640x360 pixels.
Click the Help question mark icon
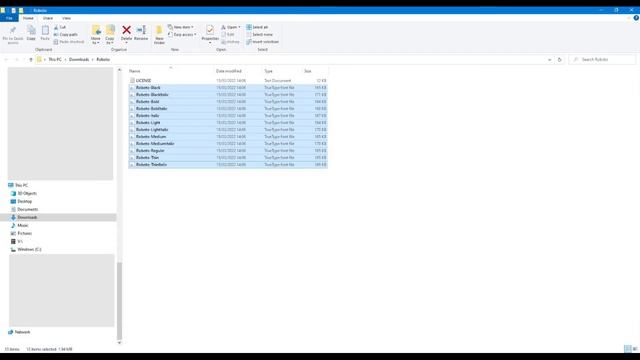(636, 18)
